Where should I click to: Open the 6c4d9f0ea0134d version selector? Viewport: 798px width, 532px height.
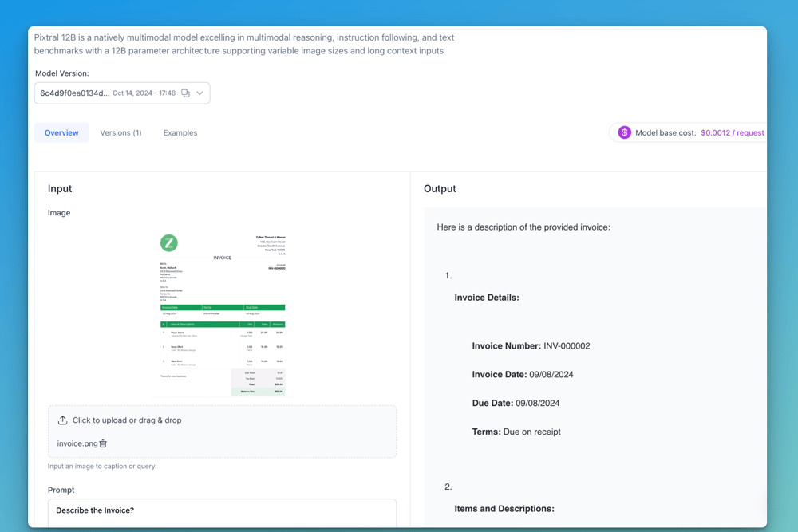click(75, 93)
